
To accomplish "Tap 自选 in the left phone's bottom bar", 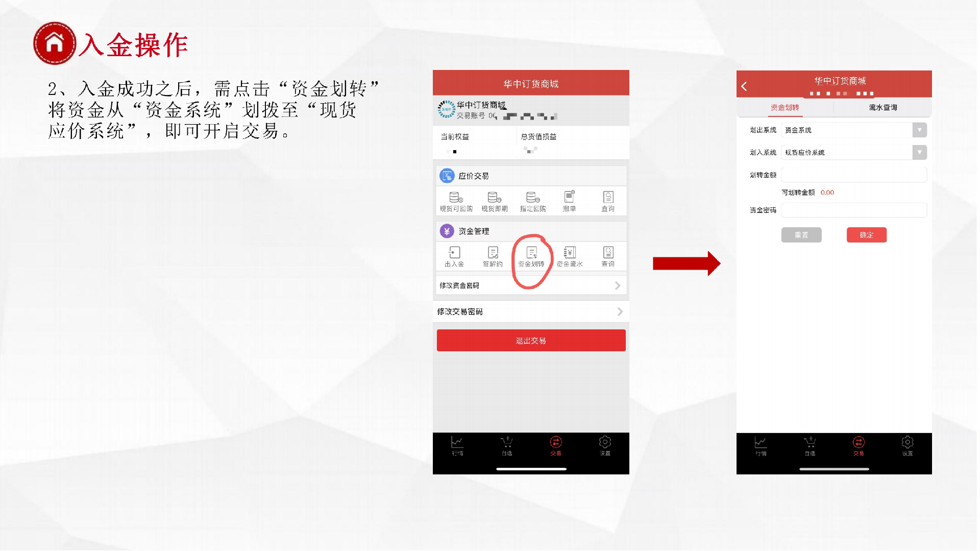I will (506, 446).
